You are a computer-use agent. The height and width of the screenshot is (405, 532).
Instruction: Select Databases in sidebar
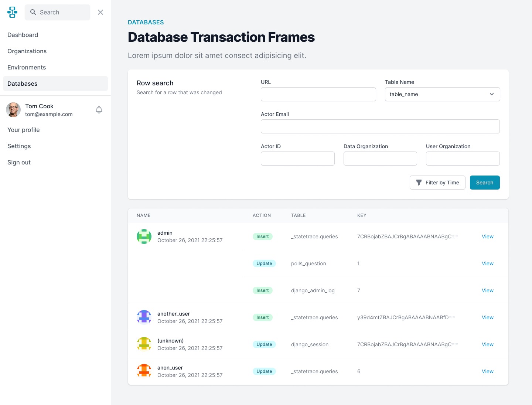click(55, 84)
